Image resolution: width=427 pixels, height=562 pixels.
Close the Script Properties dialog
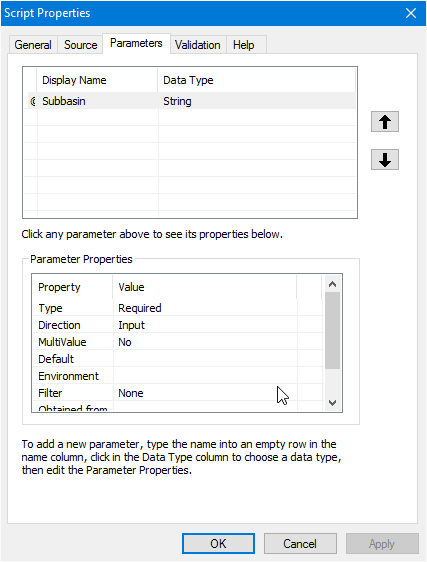(411, 13)
